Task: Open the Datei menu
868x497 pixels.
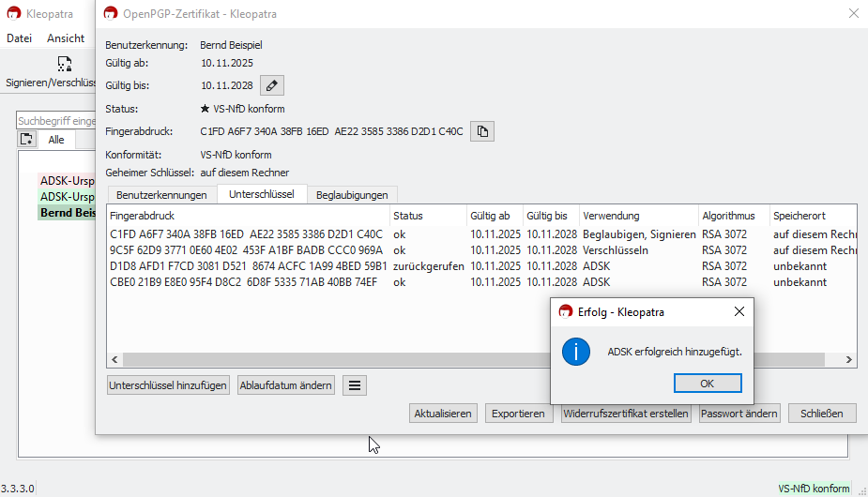Action: click(x=20, y=38)
